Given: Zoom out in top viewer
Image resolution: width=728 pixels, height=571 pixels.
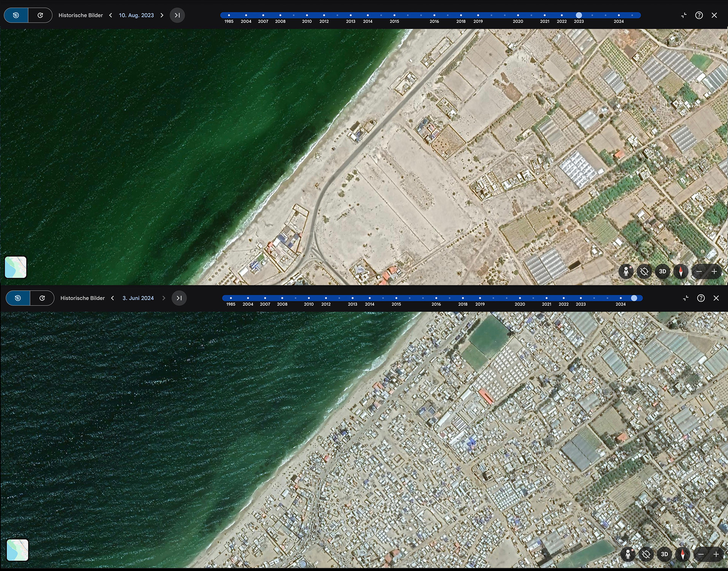Looking at the screenshot, I should tap(699, 271).
